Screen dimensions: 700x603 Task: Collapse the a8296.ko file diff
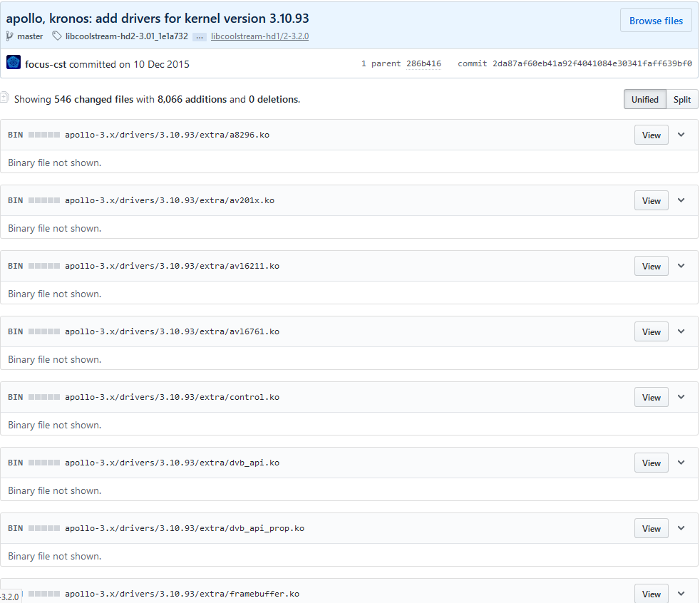coord(681,135)
